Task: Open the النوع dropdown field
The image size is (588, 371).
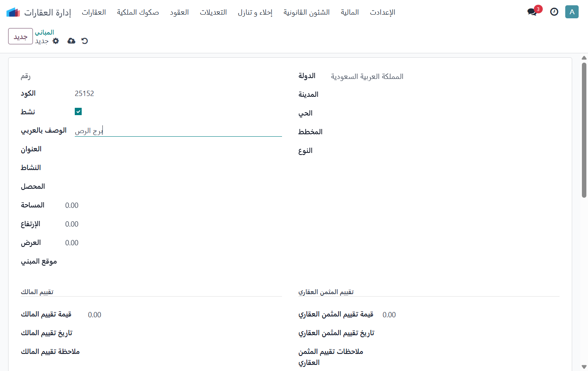Action: [x=445, y=151]
